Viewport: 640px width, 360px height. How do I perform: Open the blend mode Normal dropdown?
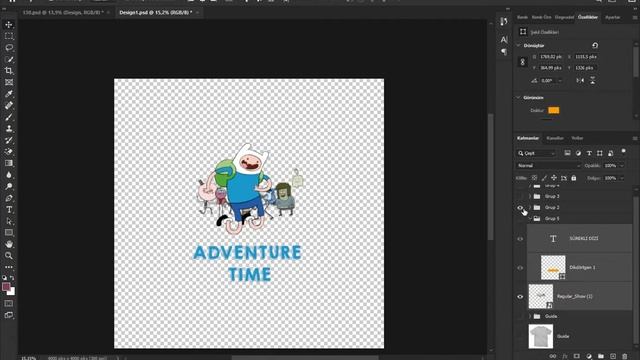pos(549,166)
